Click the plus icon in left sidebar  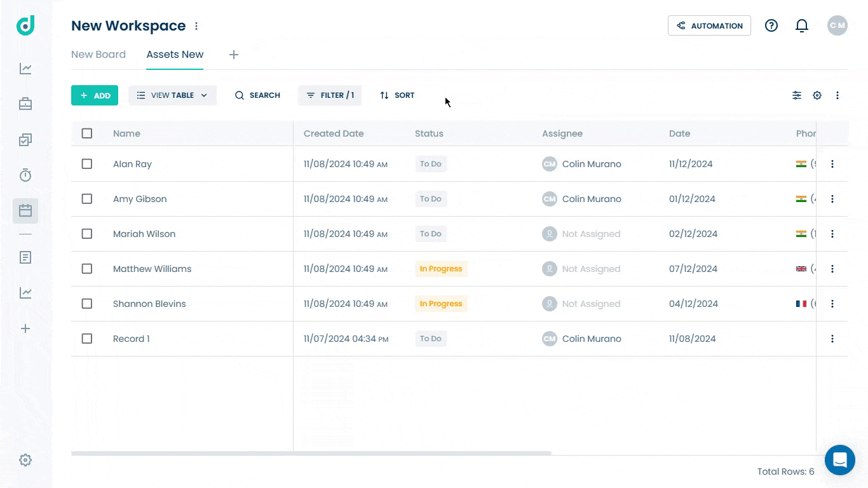25,329
